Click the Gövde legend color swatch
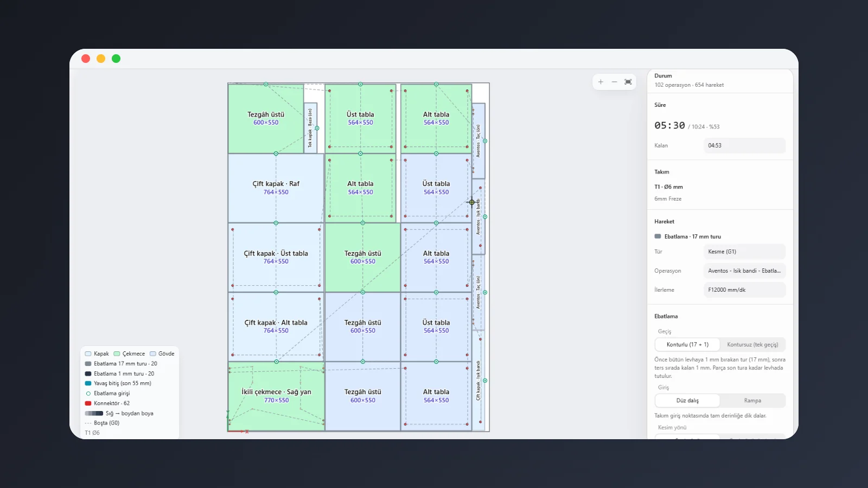This screenshot has height=488, width=868. coord(153,354)
